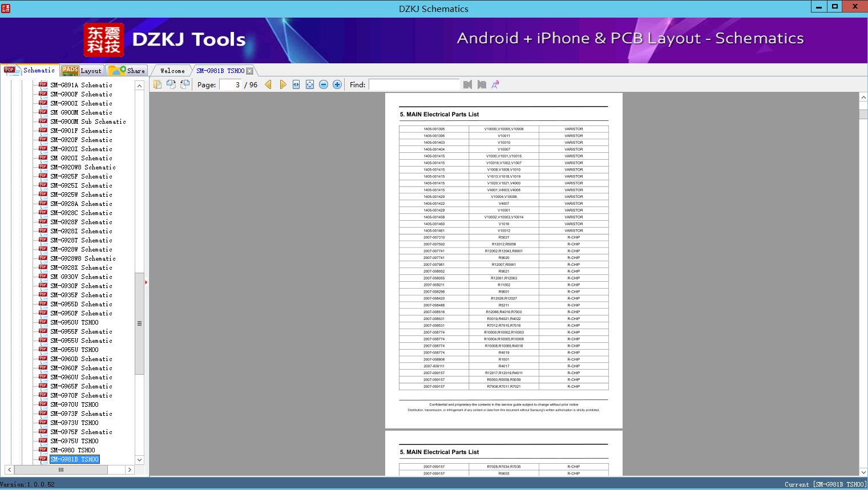Open SM-G935F Schematic

coord(81,295)
